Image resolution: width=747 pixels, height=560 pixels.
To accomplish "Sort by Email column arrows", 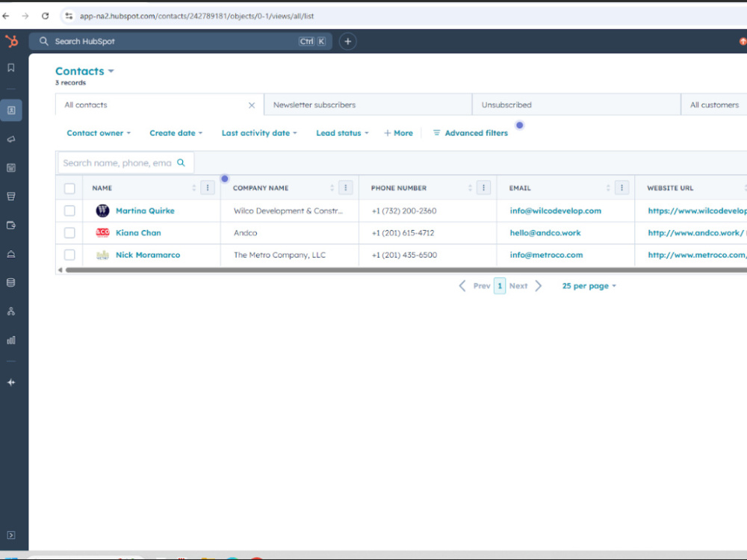I will 608,187.
